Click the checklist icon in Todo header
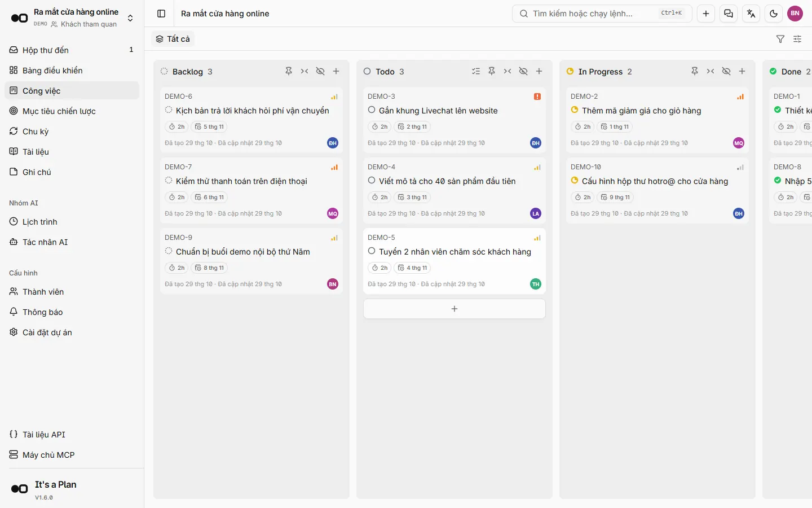Viewport: 812px width, 508px height. [476, 71]
